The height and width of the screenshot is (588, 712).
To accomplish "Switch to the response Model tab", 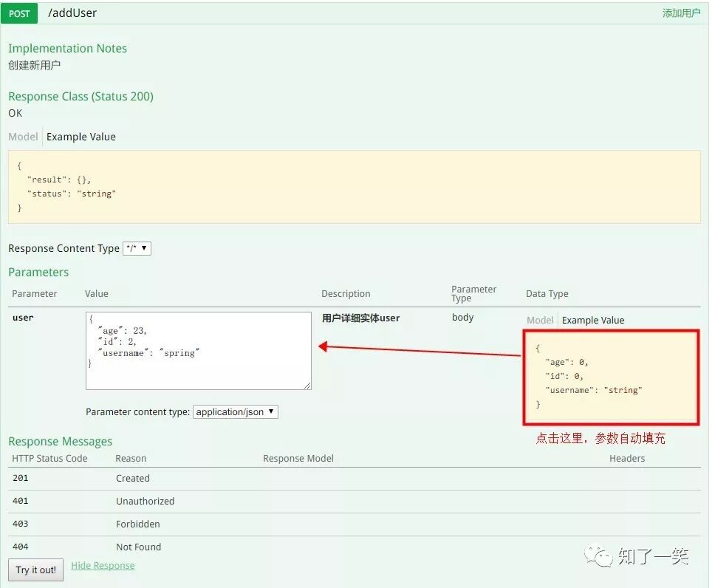I will coord(23,137).
